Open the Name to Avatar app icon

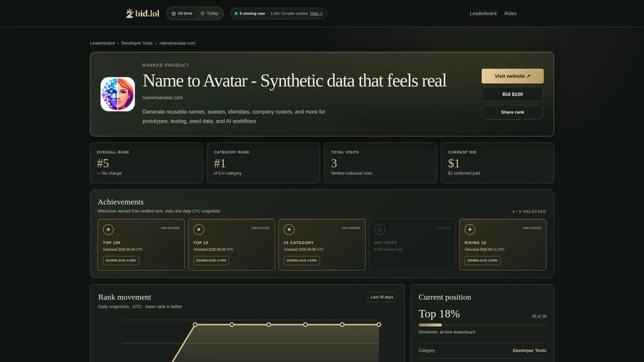118,94
